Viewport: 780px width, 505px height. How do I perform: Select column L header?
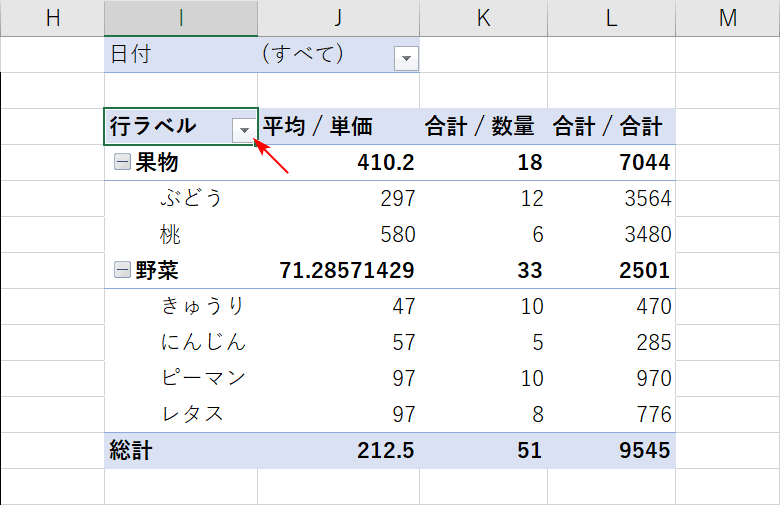[611, 18]
